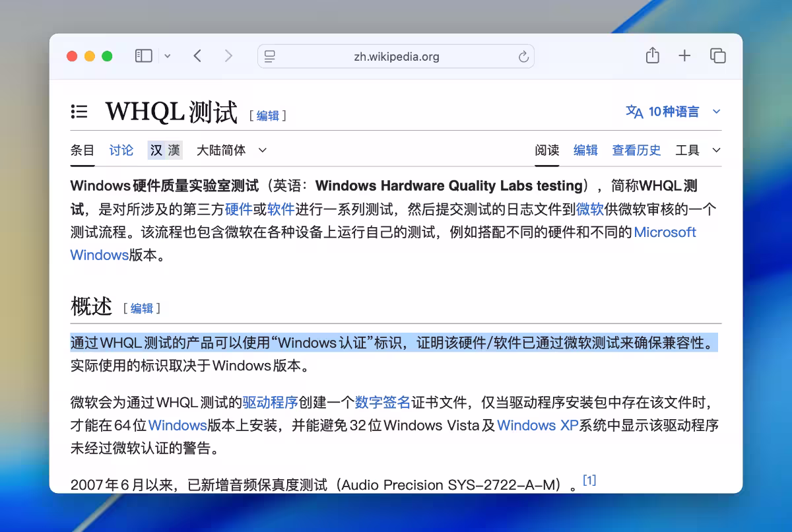The width and height of the screenshot is (792, 532).
Task: Select the 阅读 tab
Action: coord(547,150)
